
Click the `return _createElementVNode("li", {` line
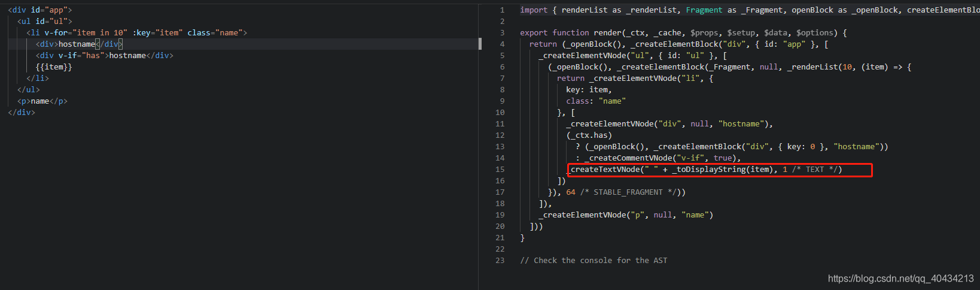click(635, 78)
